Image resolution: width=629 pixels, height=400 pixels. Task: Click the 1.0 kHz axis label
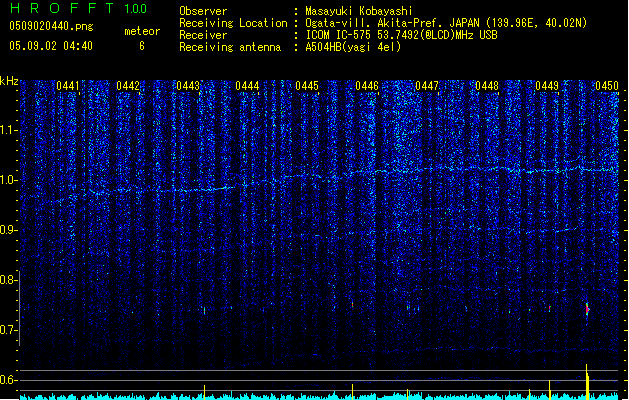click(9, 180)
